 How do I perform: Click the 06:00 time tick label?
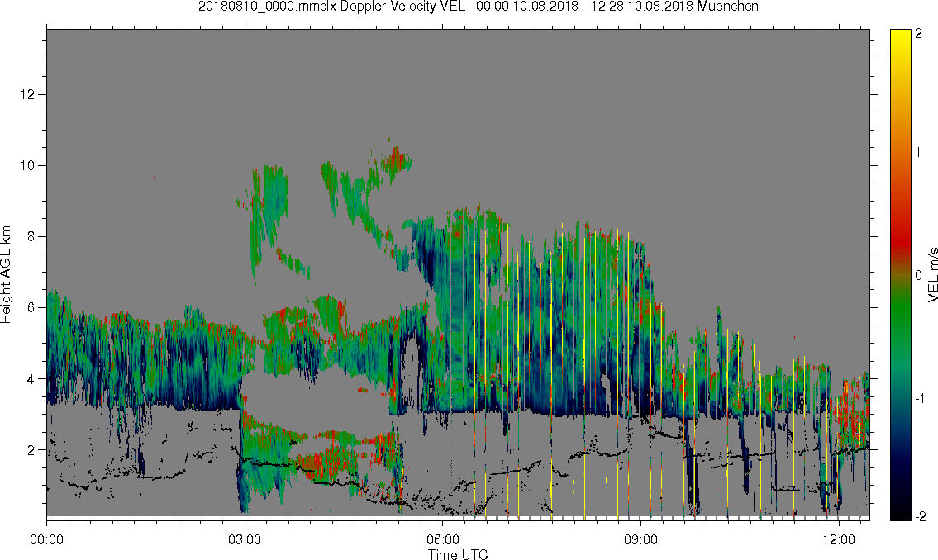(443, 539)
